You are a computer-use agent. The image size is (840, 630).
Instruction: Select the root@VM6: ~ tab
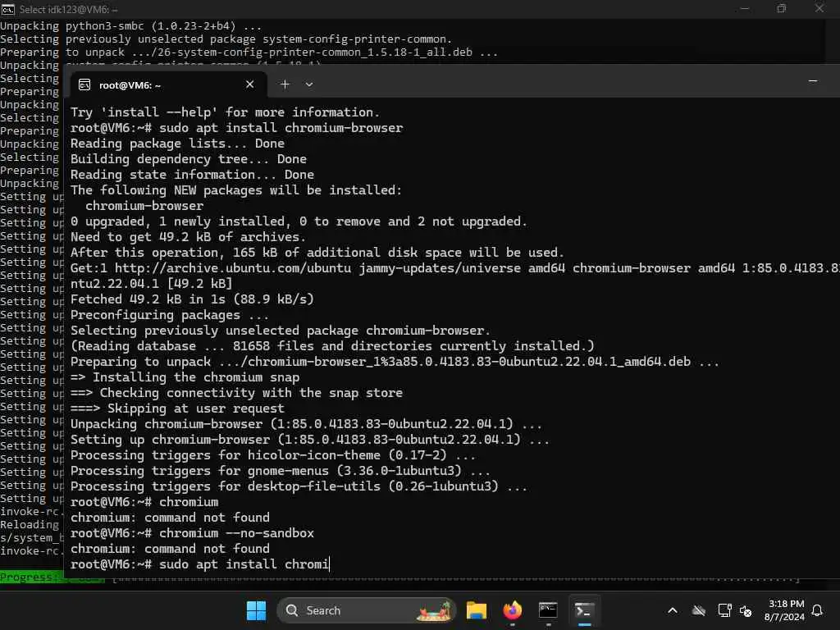(x=169, y=84)
